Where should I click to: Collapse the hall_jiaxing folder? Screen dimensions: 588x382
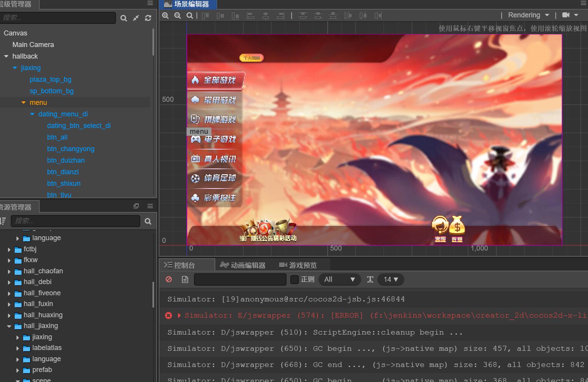pyautogui.click(x=9, y=326)
